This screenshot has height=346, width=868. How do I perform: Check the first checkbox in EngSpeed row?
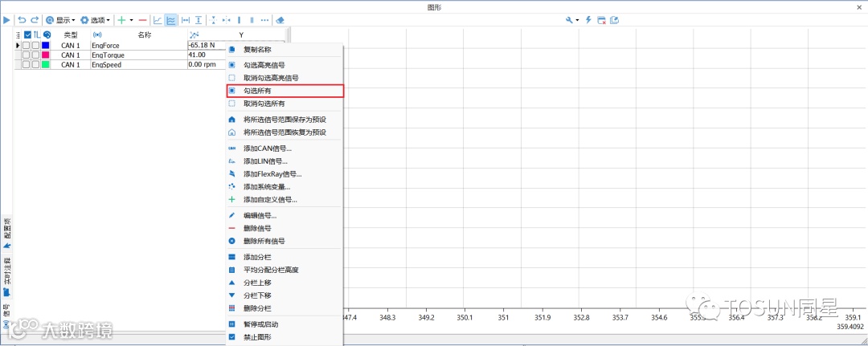(x=26, y=65)
